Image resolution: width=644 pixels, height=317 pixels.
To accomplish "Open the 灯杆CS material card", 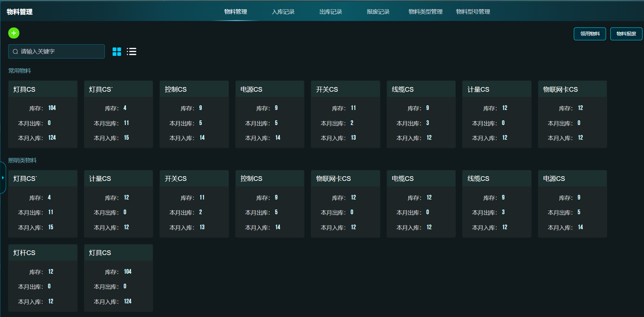I will tap(43, 278).
